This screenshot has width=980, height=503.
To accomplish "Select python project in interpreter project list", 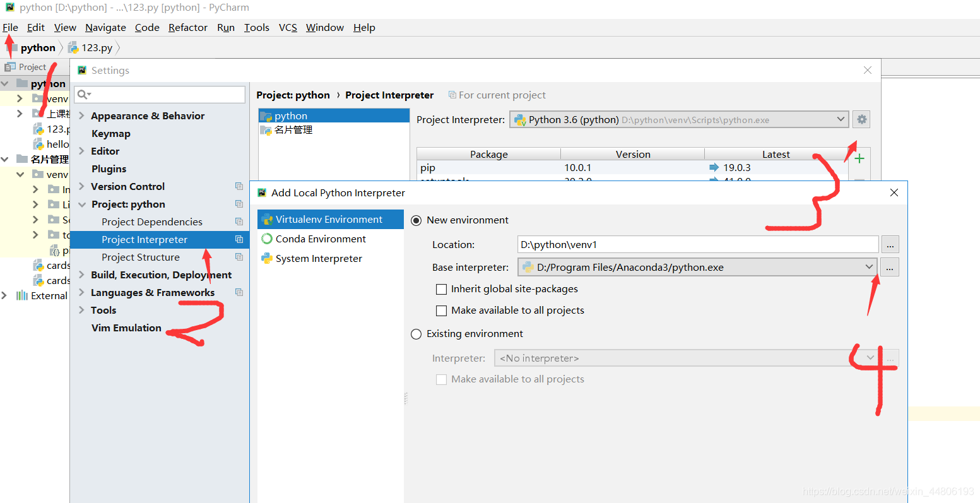I will [334, 115].
